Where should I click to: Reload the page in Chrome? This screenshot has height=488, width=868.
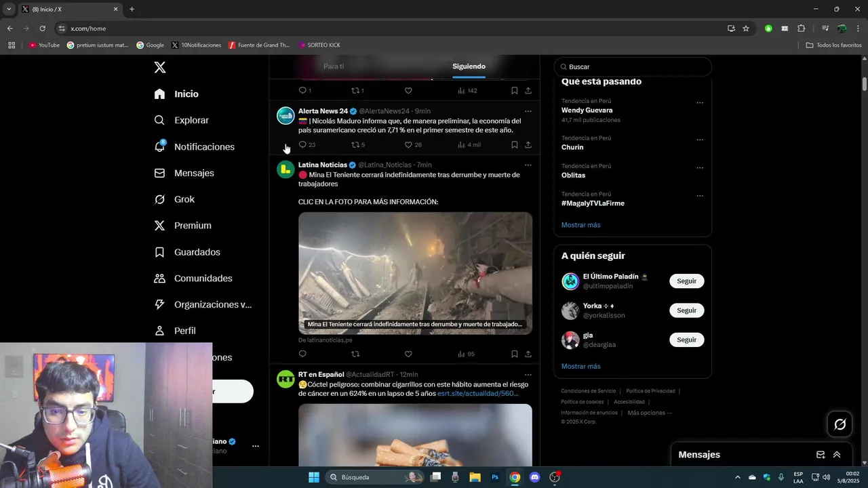pyautogui.click(x=42, y=28)
